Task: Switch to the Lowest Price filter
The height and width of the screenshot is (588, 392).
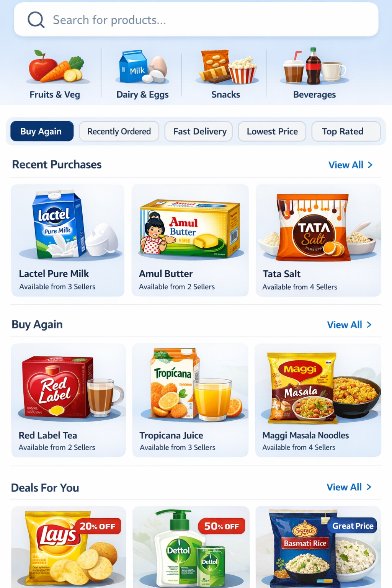Action: pos(272,131)
